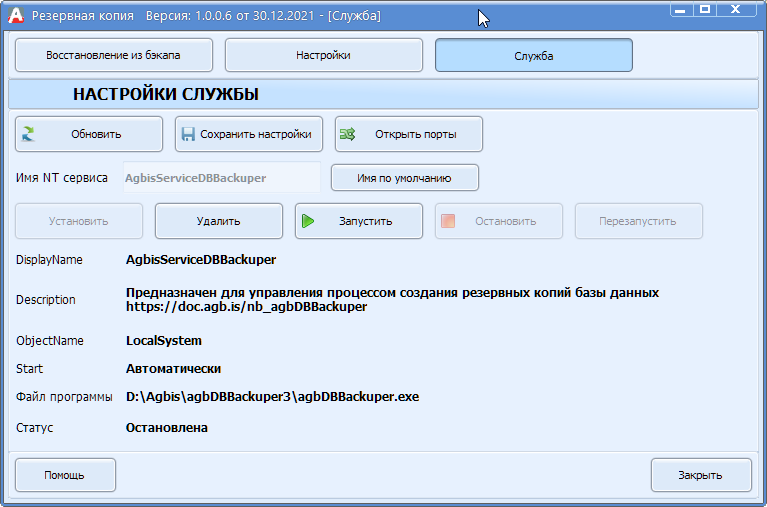Click the Статус label
The height and width of the screenshot is (507, 767).
point(34,428)
